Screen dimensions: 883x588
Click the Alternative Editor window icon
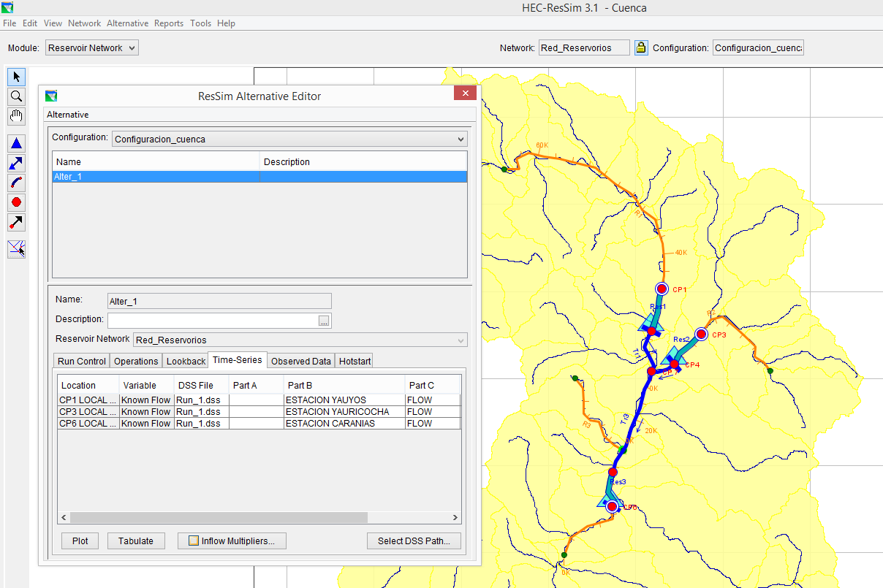pyautogui.click(x=51, y=96)
